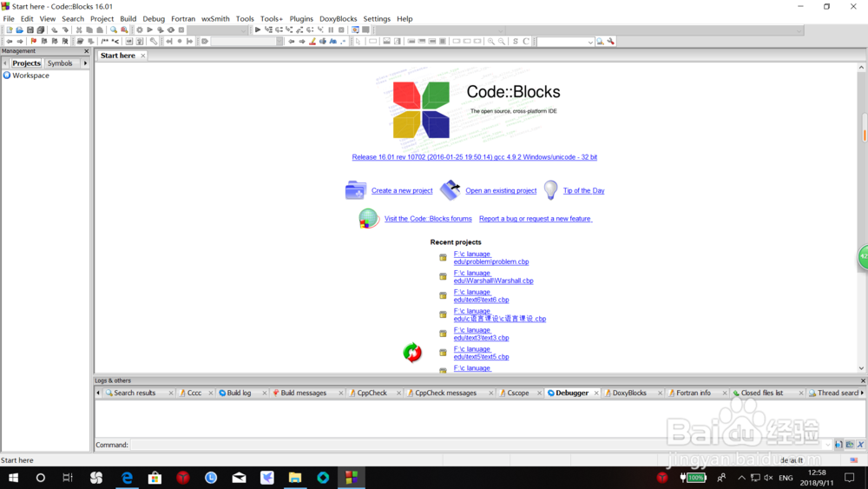Click Create a new project link
868x489 pixels.
(x=402, y=190)
